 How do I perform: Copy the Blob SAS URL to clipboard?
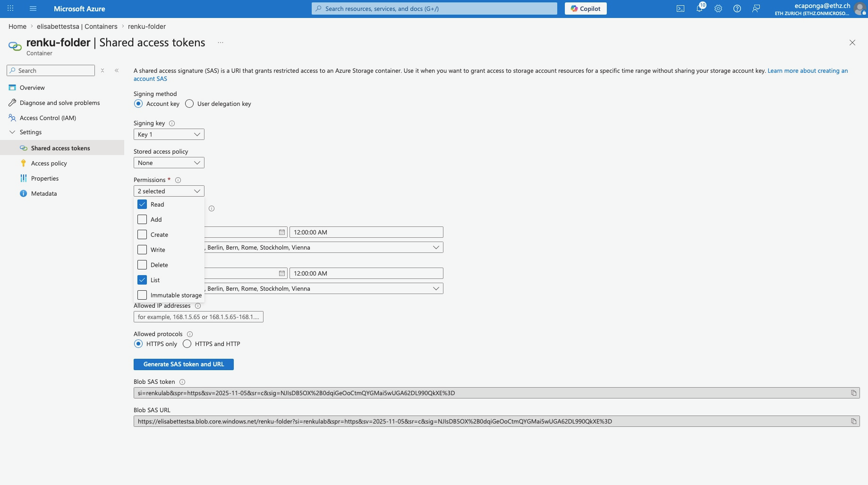click(854, 421)
